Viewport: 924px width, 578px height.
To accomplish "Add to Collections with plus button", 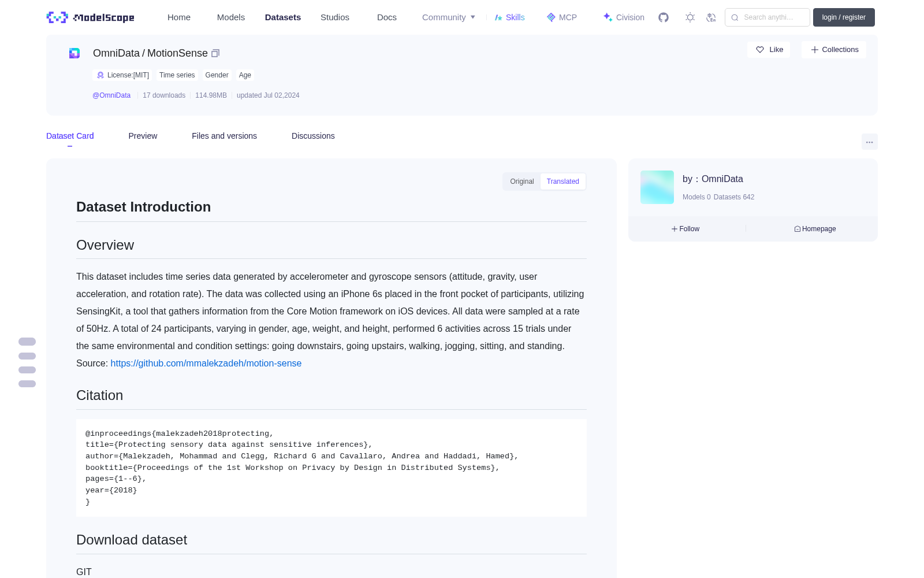I will coord(834,50).
